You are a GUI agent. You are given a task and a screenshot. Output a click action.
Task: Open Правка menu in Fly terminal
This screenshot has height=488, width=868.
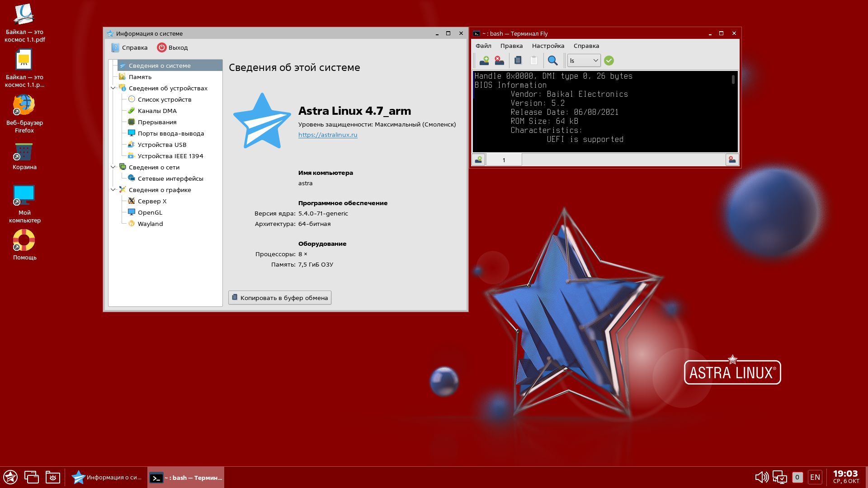(511, 46)
